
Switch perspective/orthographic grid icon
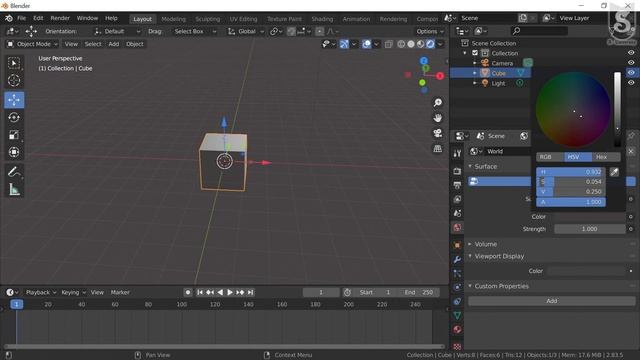tap(438, 149)
